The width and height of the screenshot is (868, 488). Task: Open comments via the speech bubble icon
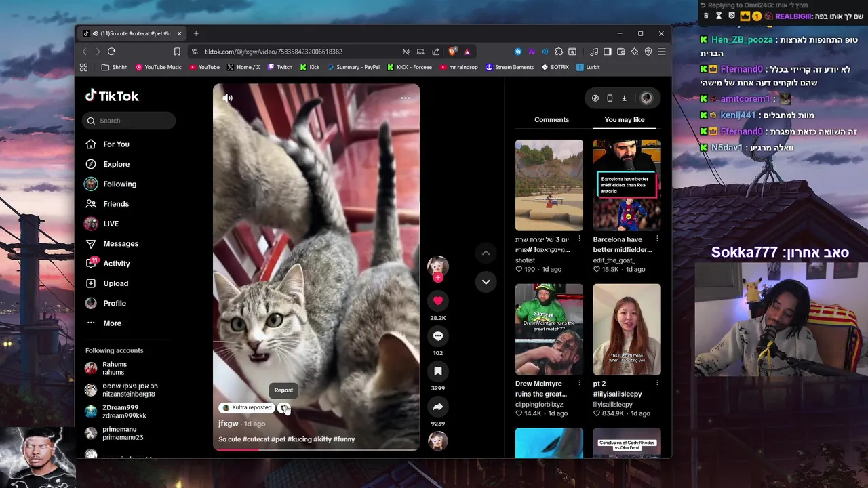438,336
